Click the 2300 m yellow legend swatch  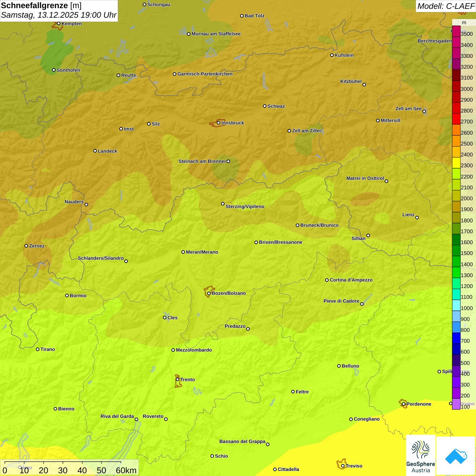pyautogui.click(x=456, y=163)
